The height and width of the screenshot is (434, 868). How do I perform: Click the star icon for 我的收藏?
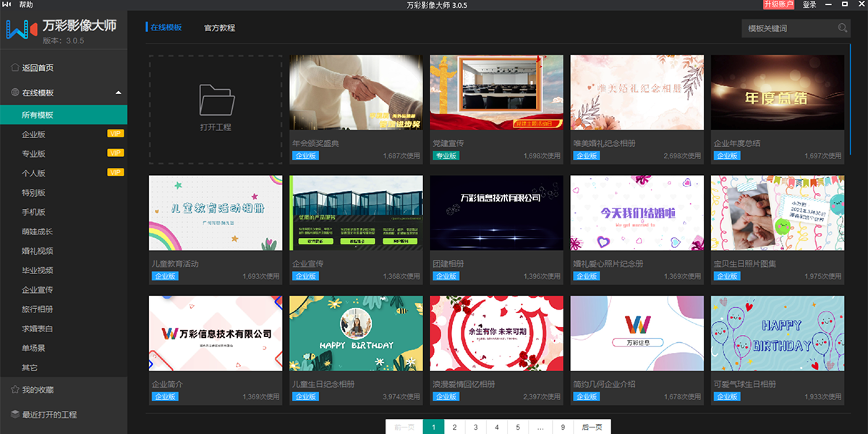pyautogui.click(x=14, y=390)
